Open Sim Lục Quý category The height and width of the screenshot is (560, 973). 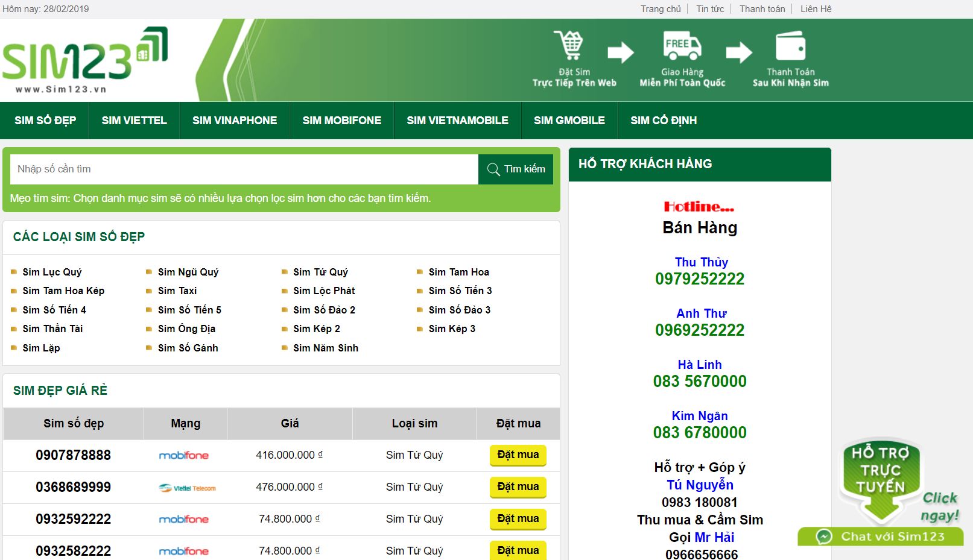pos(52,272)
